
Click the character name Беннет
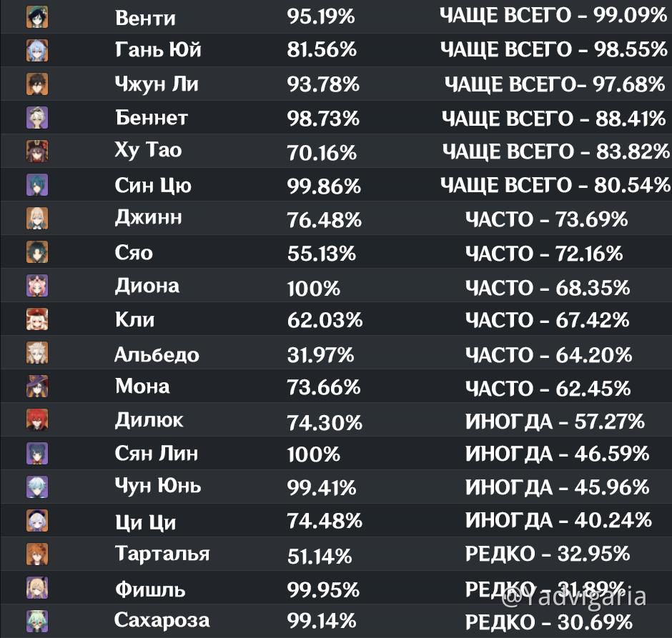(152, 118)
